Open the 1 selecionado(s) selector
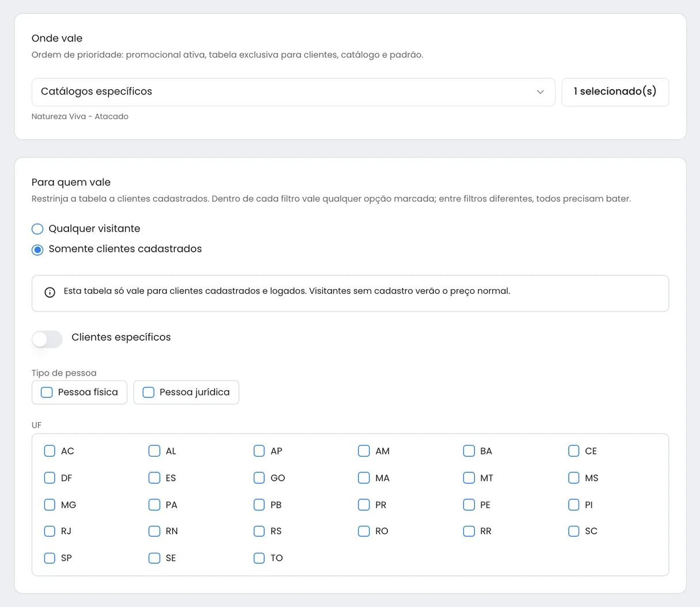The height and width of the screenshot is (607, 700). 615,92
